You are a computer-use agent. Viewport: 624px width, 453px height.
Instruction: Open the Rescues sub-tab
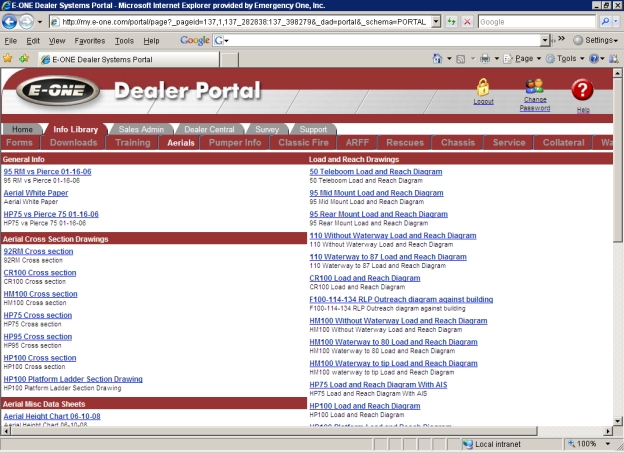(405, 143)
